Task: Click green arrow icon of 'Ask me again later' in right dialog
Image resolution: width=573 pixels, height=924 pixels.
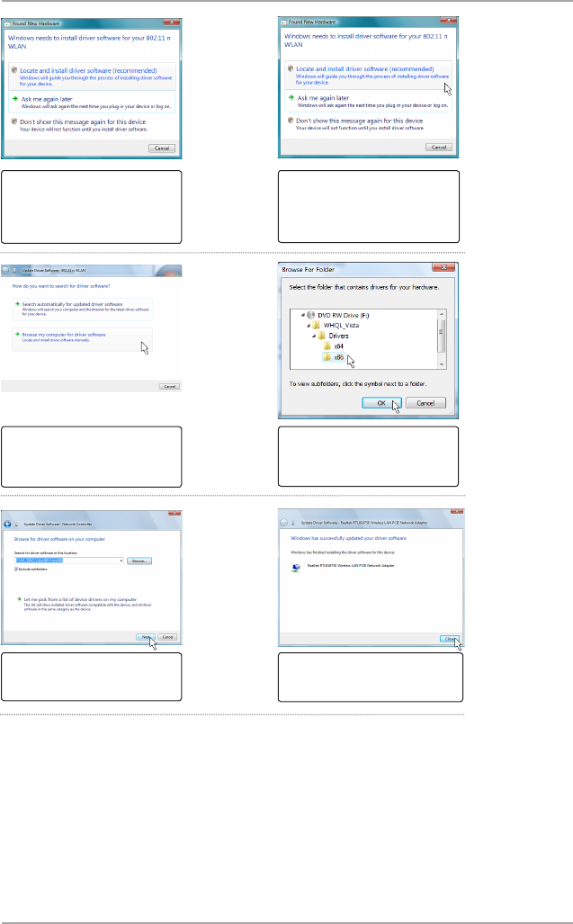Action: [x=291, y=98]
